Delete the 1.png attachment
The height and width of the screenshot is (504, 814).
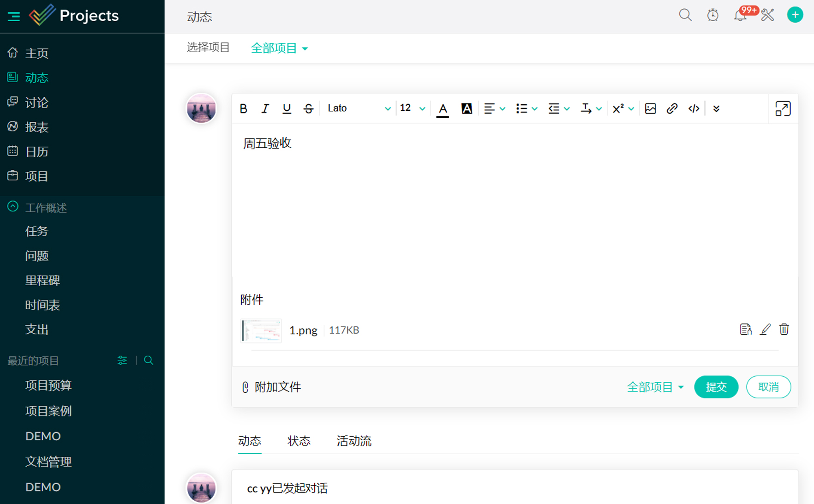click(784, 330)
